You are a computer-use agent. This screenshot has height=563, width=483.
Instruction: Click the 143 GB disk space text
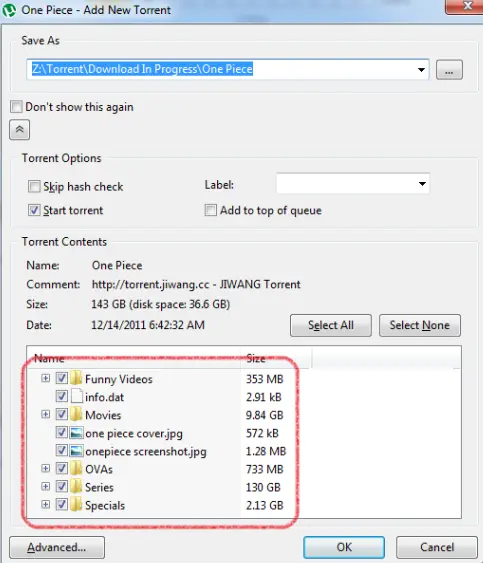pyautogui.click(x=161, y=304)
